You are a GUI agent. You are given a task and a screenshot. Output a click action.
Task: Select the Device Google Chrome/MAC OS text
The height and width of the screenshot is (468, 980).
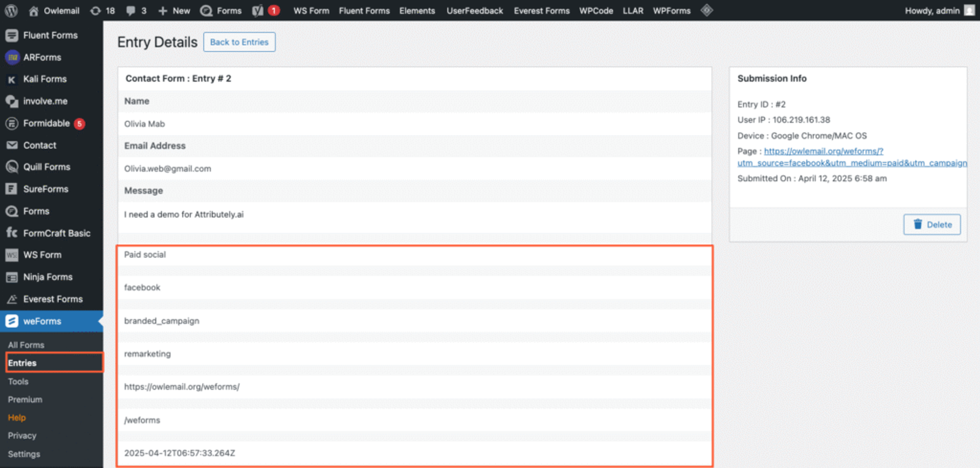pyautogui.click(x=802, y=135)
